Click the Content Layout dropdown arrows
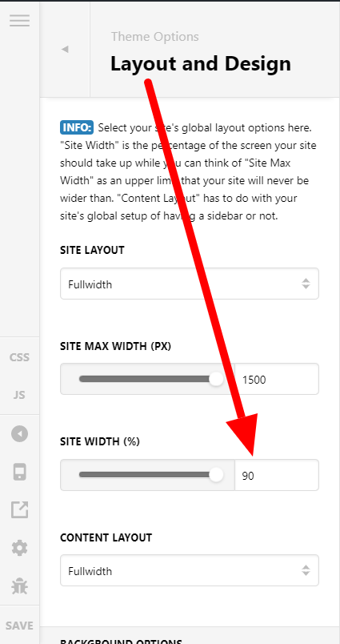This screenshot has width=340, height=644. [x=306, y=570]
